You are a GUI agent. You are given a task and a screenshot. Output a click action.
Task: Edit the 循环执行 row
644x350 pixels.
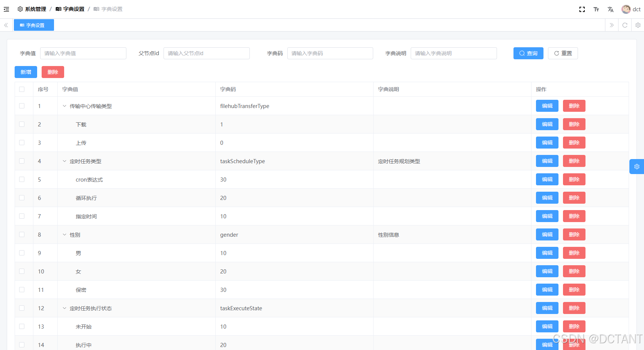tap(547, 198)
